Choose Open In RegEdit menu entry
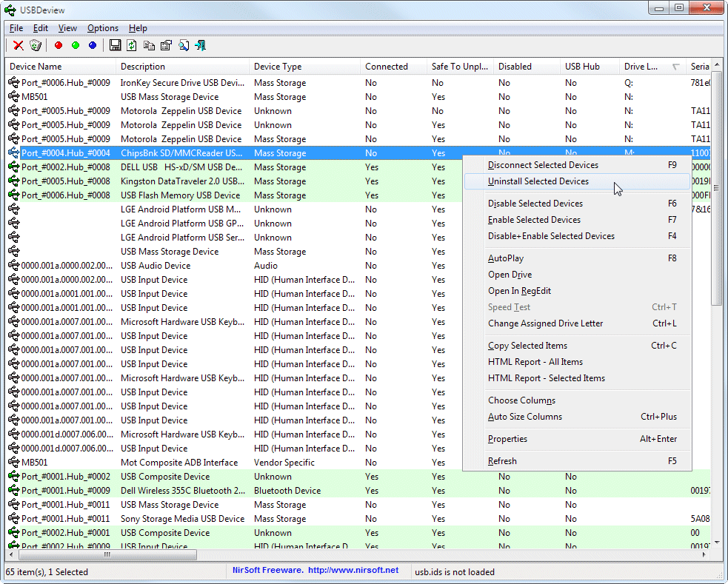Viewport: 728px width, 584px height. [577, 291]
